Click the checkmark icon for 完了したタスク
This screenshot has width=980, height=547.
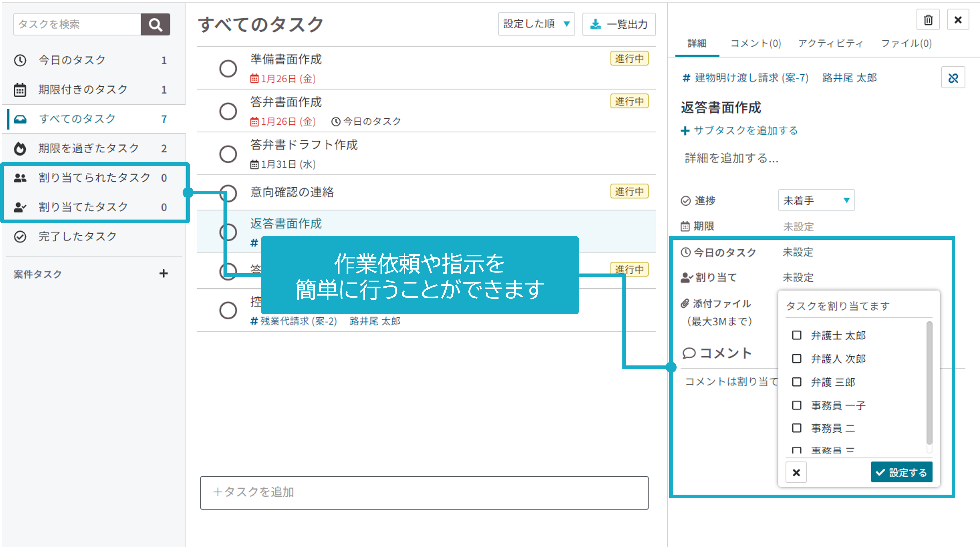tap(20, 237)
